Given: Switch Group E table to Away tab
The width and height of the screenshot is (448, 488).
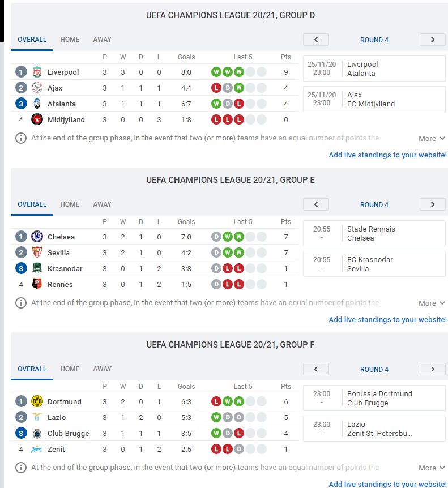Looking at the screenshot, I should (102, 204).
